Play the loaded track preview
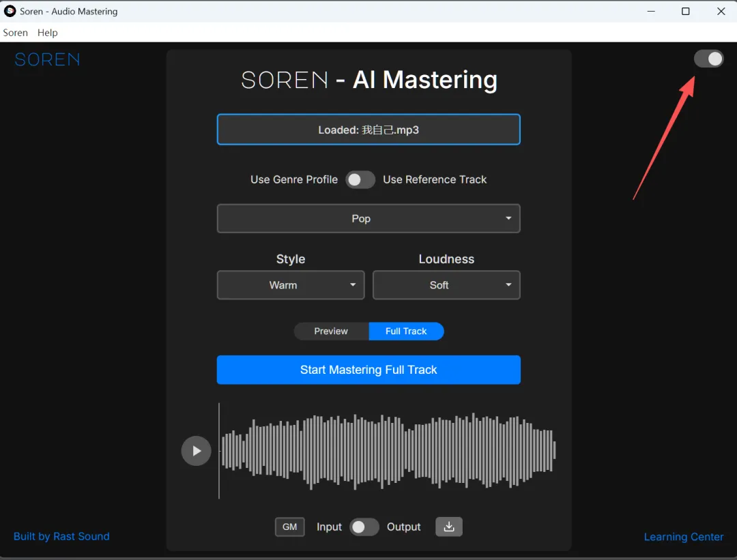737x560 pixels. pyautogui.click(x=196, y=451)
